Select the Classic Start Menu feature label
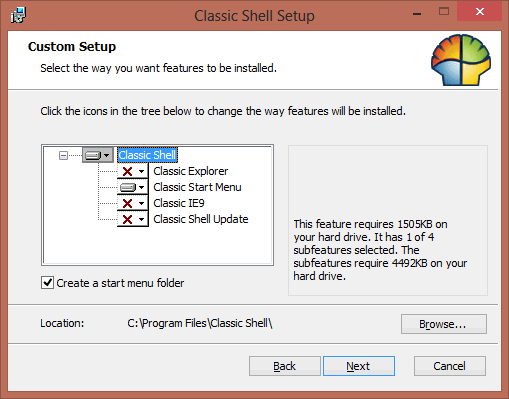Viewport: 509px width, 399px height. click(x=197, y=187)
